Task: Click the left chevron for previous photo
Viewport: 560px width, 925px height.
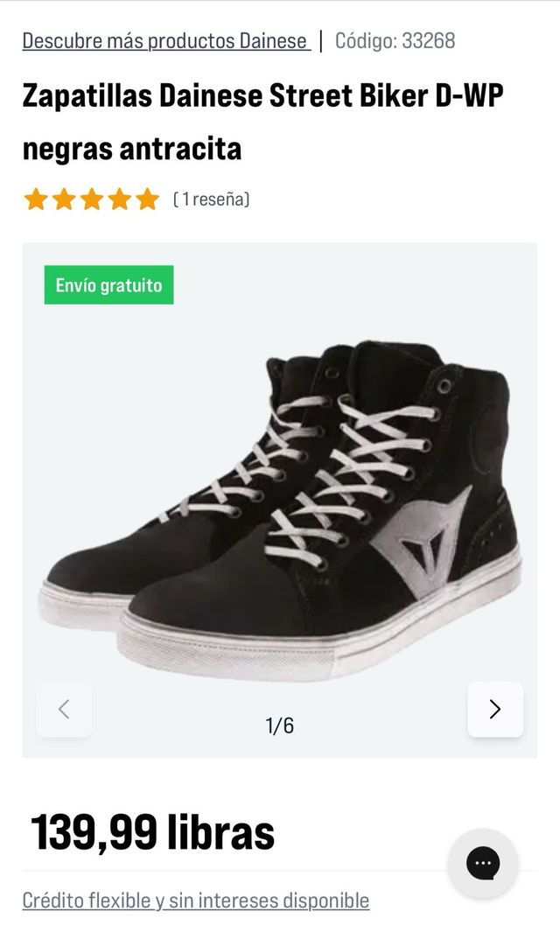Action: point(64,710)
